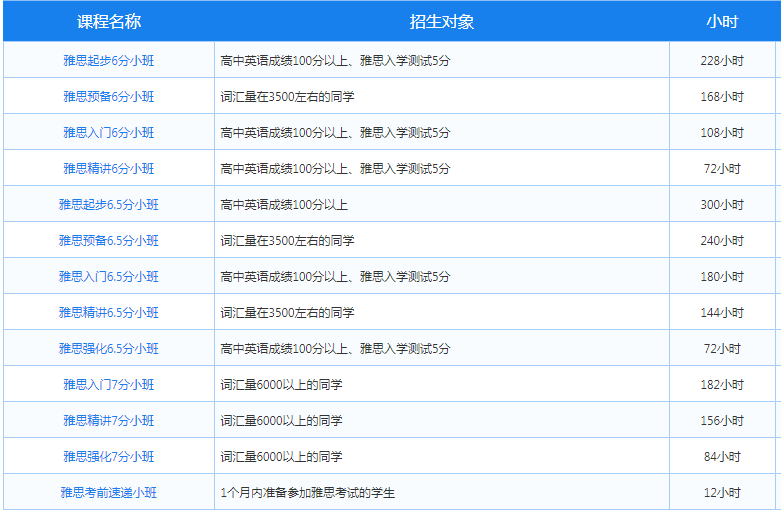This screenshot has height=516, width=781.
Task: Open 雅思入门6.5分小班 course details
Action: point(108,277)
